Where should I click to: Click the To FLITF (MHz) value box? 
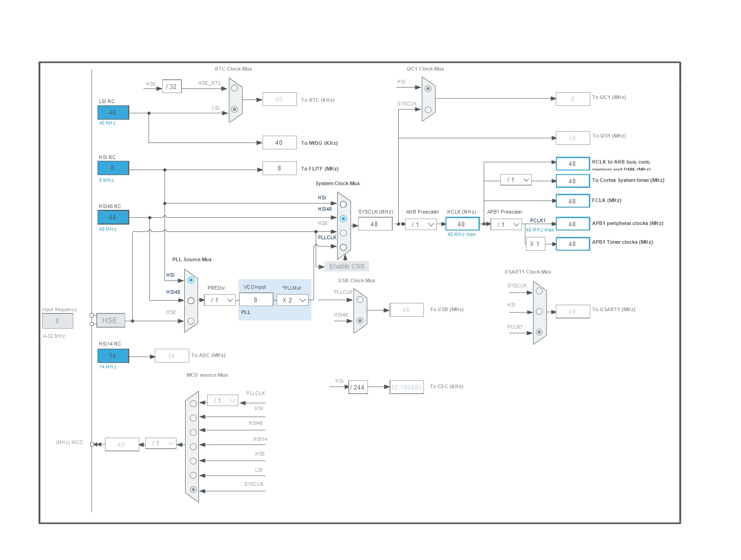tap(280, 168)
